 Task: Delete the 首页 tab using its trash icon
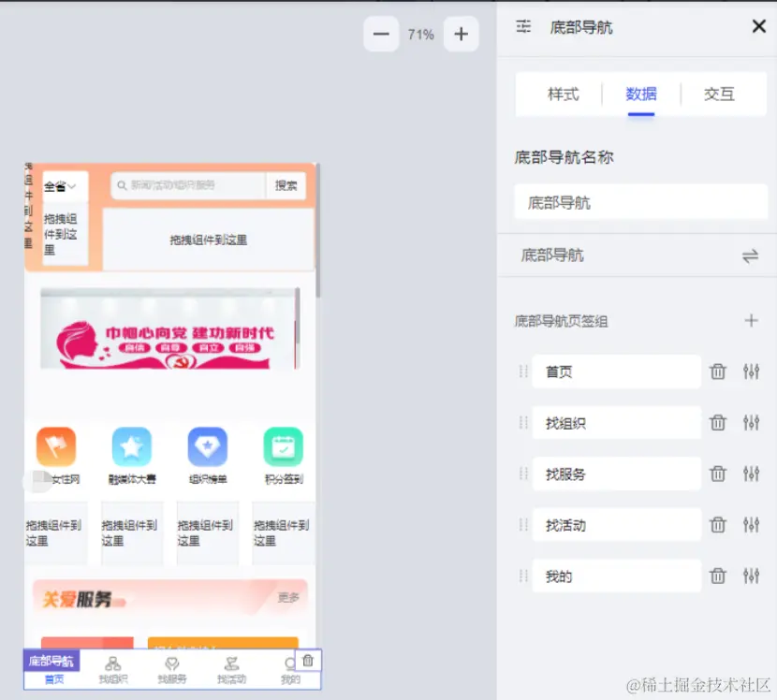[717, 372]
